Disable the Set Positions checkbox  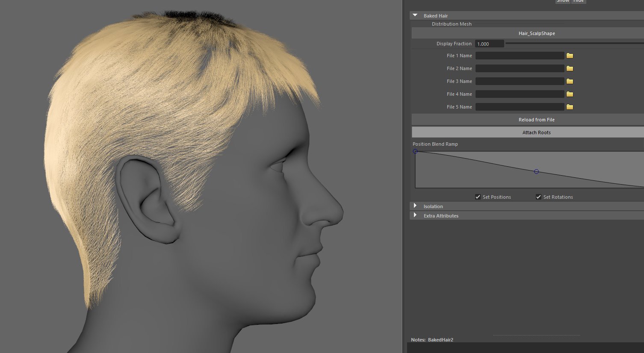click(478, 197)
